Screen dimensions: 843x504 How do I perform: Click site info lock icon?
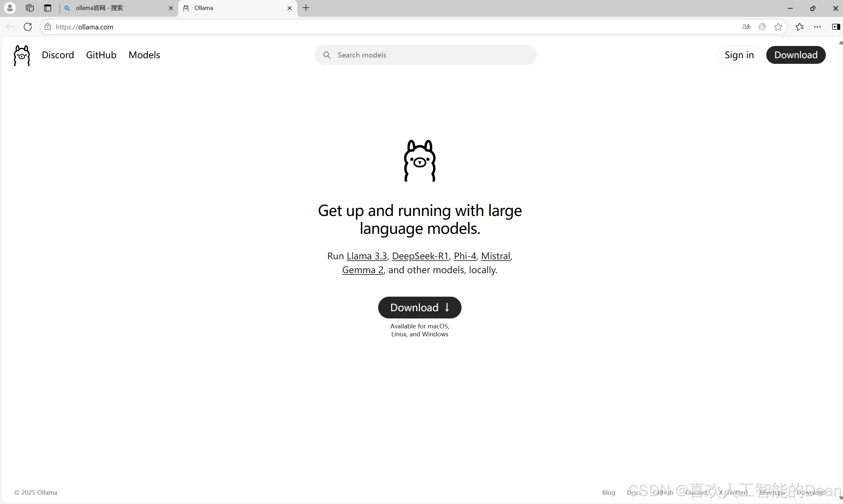pos(48,27)
